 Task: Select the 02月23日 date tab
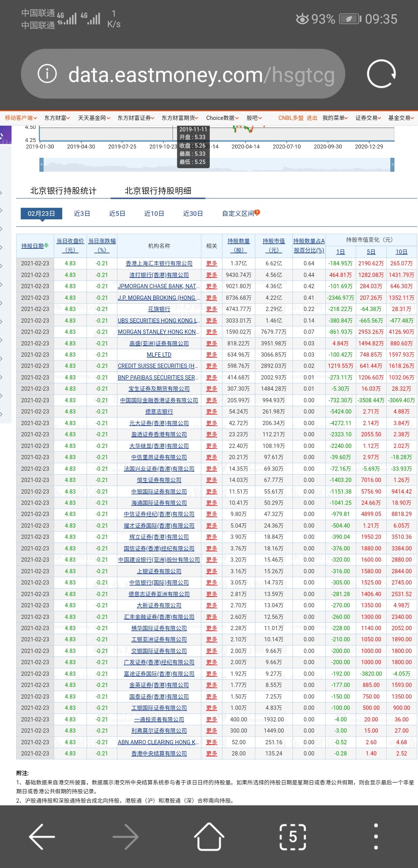[41, 213]
